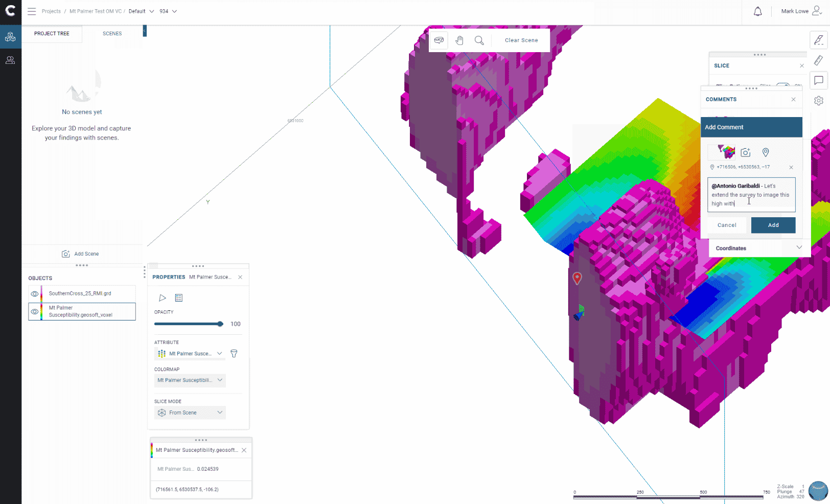
Task: Open the models cube icon in sidebar
Action: [x=10, y=37]
